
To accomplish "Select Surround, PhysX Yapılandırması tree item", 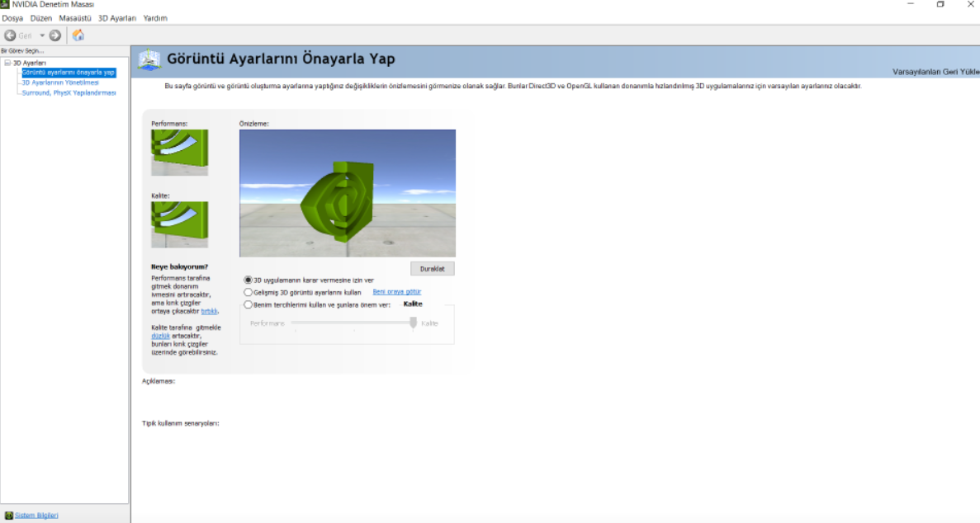I will pos(69,92).
